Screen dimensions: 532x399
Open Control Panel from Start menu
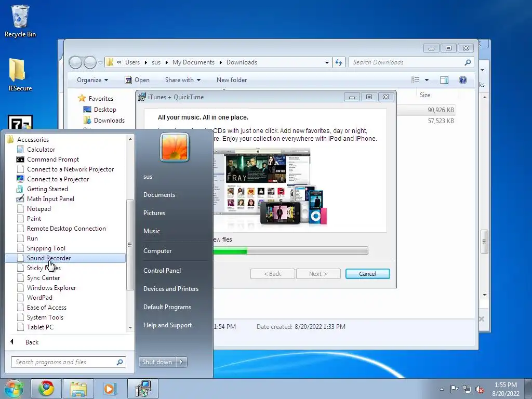tap(162, 270)
